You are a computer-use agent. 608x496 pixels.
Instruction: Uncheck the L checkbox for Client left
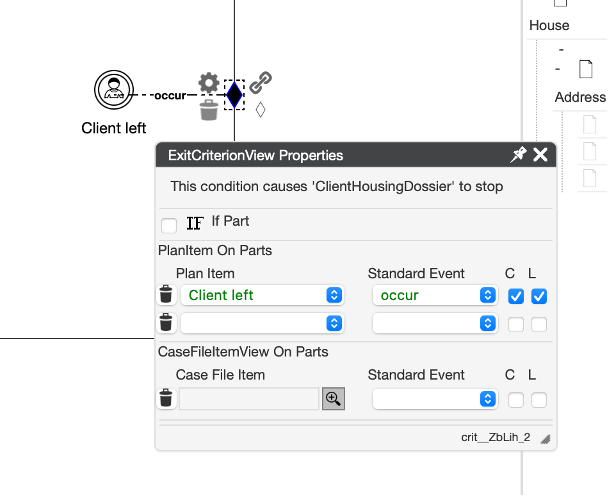(x=539, y=296)
